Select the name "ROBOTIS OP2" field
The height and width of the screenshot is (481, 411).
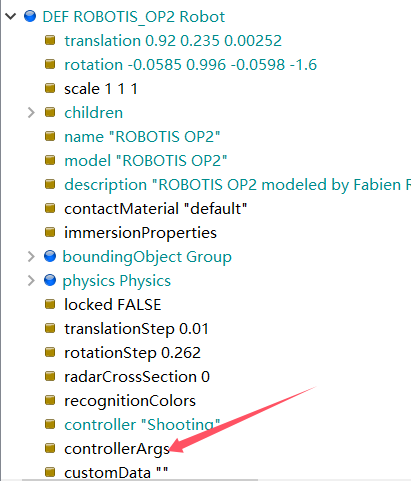[x=142, y=137]
